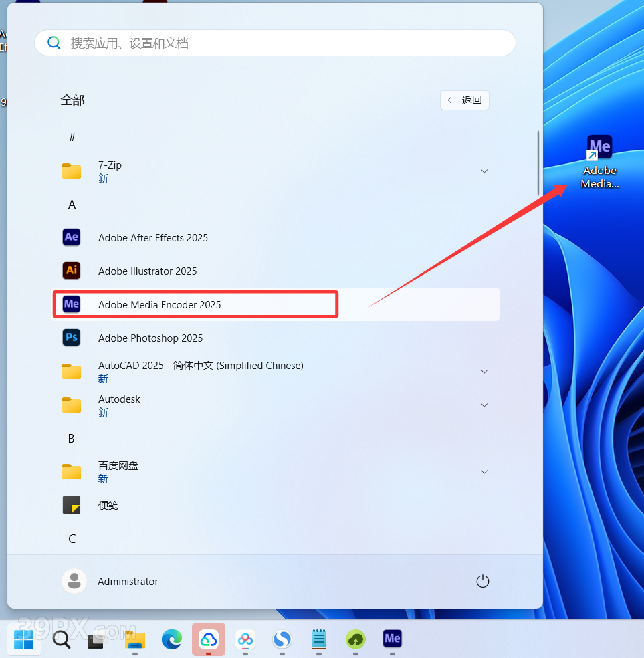Viewport: 644px width, 658px height.
Task: Click the 搜索应用、设置和文档 search box
Action: (275, 43)
